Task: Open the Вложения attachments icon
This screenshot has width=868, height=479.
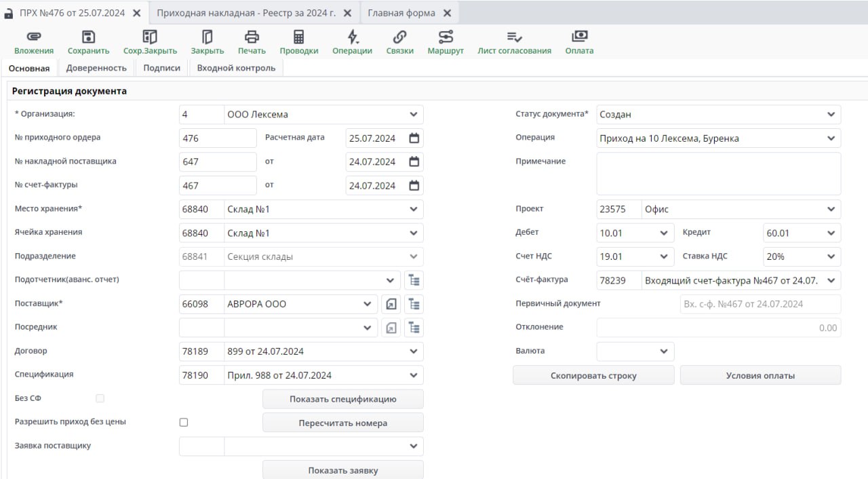Action: pyautogui.click(x=34, y=37)
